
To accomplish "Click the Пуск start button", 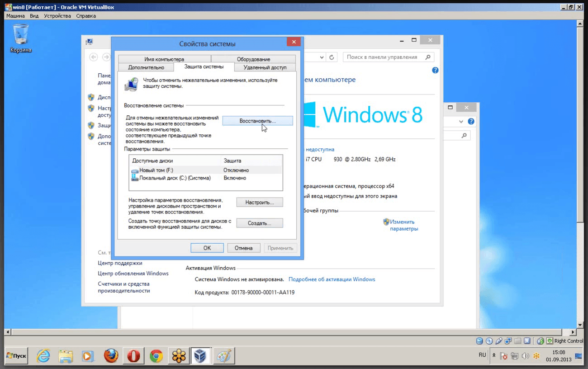I will (x=16, y=356).
